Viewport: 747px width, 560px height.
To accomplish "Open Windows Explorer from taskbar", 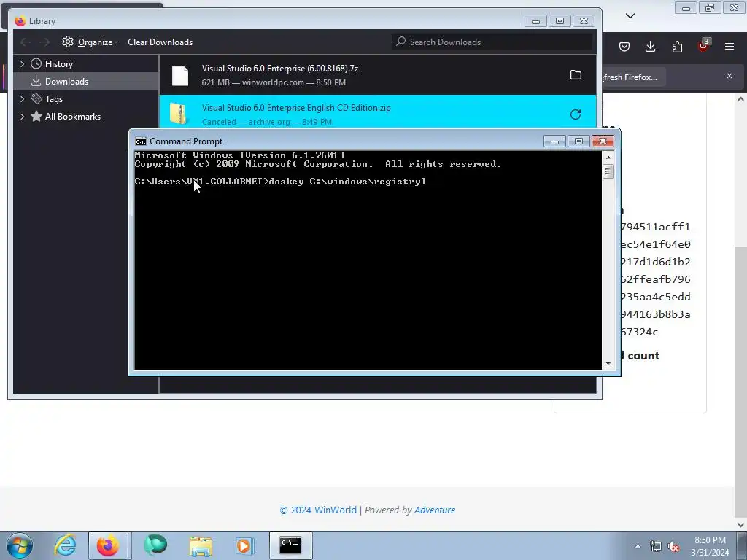I will pyautogui.click(x=201, y=545).
